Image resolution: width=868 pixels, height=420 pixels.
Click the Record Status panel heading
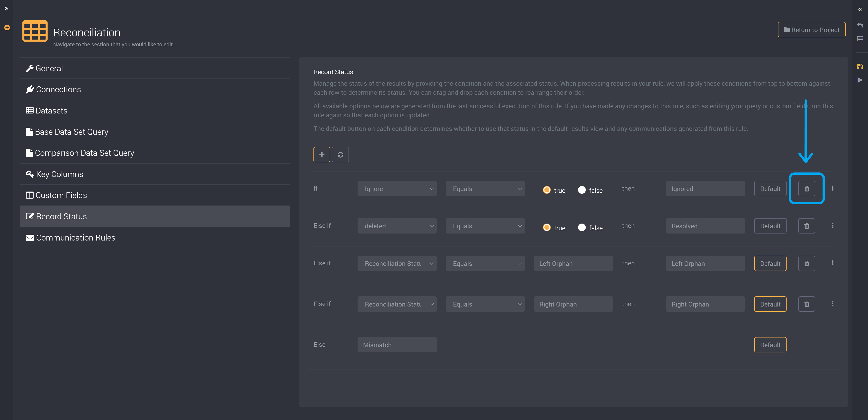click(x=333, y=72)
